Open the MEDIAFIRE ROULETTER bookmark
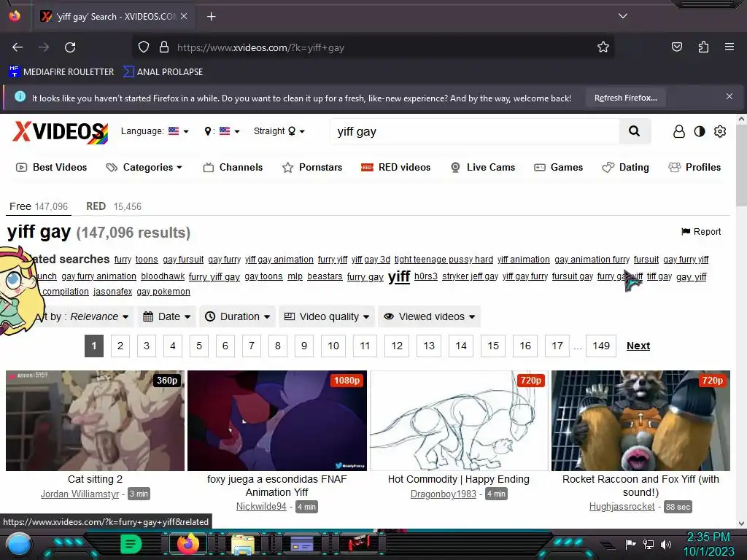 point(61,72)
